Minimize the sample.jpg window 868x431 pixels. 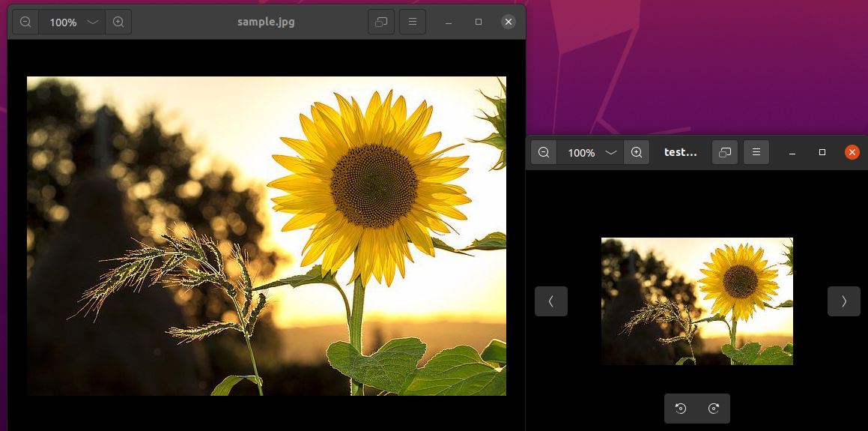pyautogui.click(x=449, y=22)
